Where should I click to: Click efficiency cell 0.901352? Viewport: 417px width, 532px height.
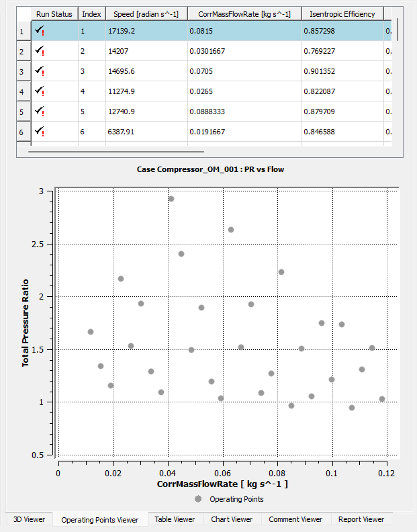[x=342, y=71]
